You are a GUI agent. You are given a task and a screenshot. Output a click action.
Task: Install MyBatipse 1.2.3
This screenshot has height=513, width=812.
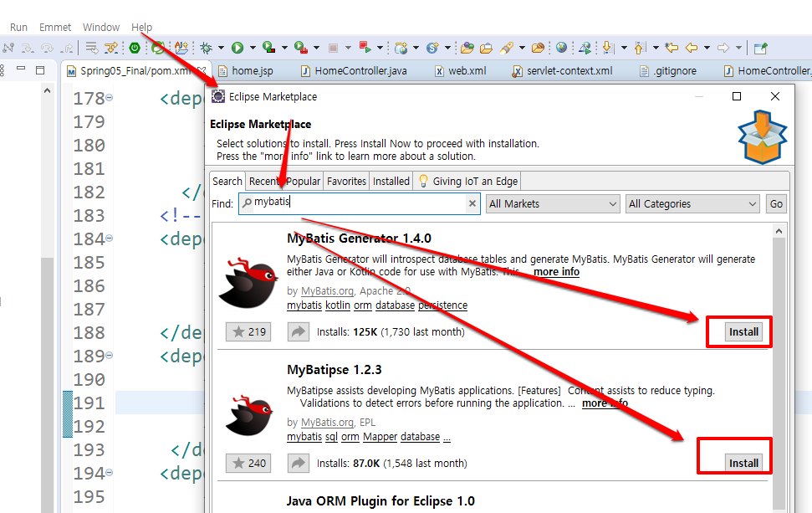point(743,464)
